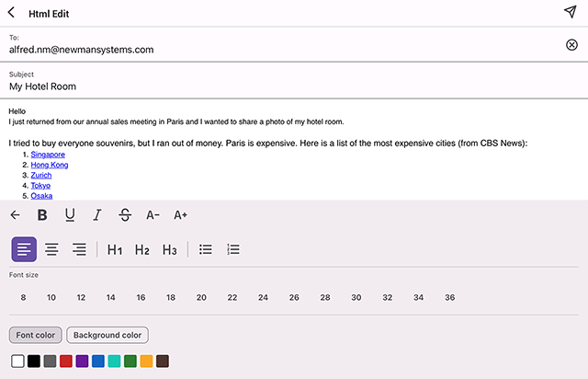The image size is (588, 379).
Task: Switch to the Font color tab
Action: coord(35,335)
